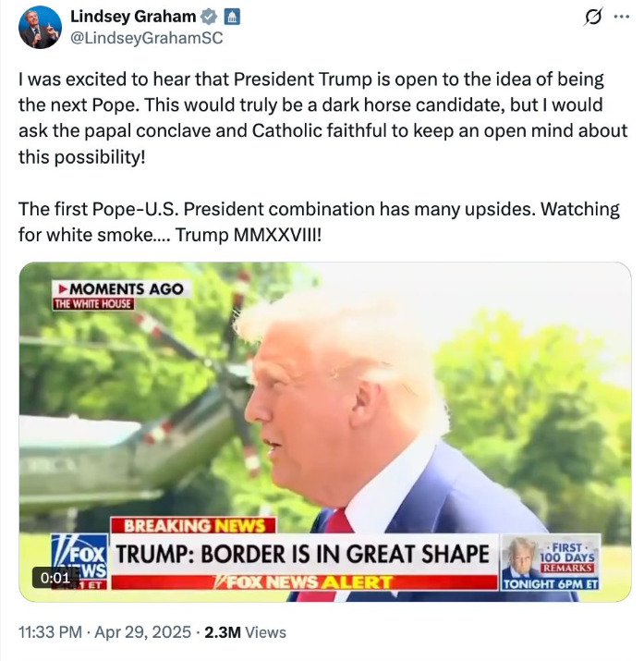Click tweet paragraph about next Pope
Image resolution: width=644 pixels, height=661 pixels.
[x=323, y=118]
